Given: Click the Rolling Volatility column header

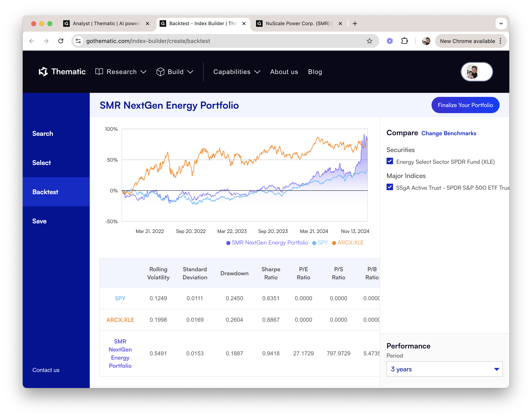Looking at the screenshot, I should coord(158,273).
